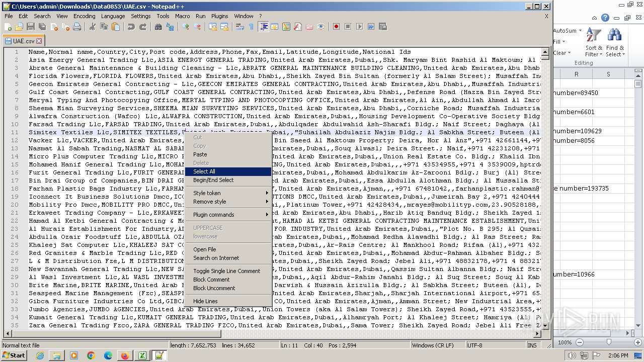Choose Block Uncomment in context menu
Viewport: 644px width, 362px height.
228,288
